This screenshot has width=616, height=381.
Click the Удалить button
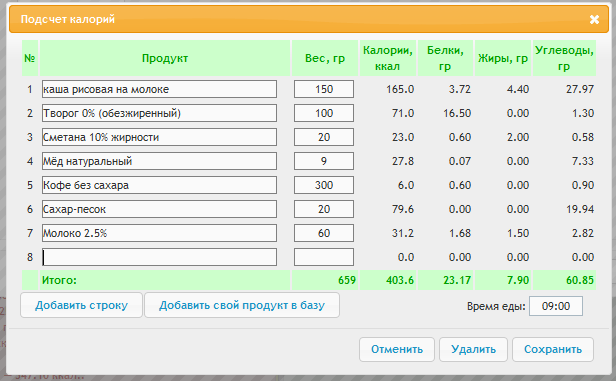pos(473,349)
